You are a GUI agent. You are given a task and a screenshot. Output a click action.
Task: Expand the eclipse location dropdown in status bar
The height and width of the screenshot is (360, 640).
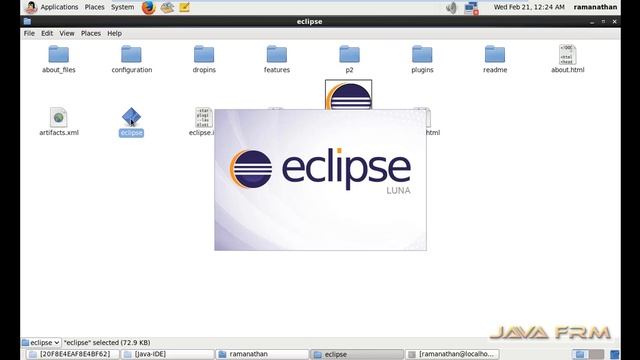(41, 342)
